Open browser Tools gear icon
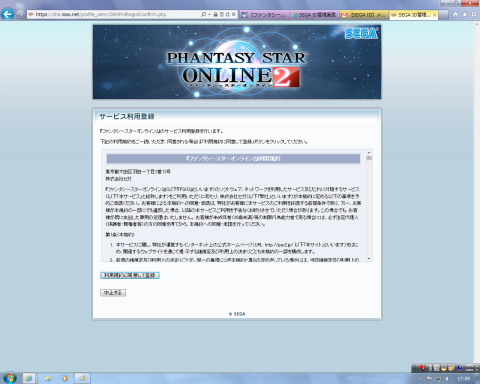This screenshot has width=480, height=384. (474, 14)
